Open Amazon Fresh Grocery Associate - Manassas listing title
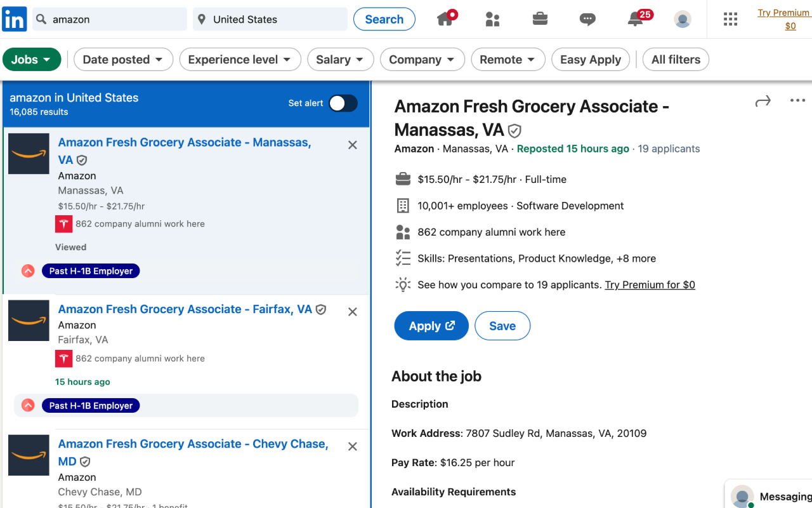 tap(185, 151)
